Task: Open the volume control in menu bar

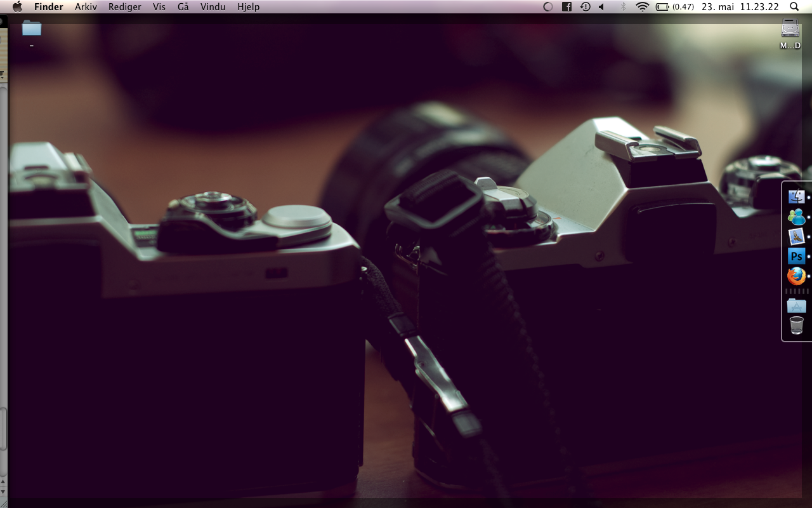Action: pyautogui.click(x=601, y=6)
